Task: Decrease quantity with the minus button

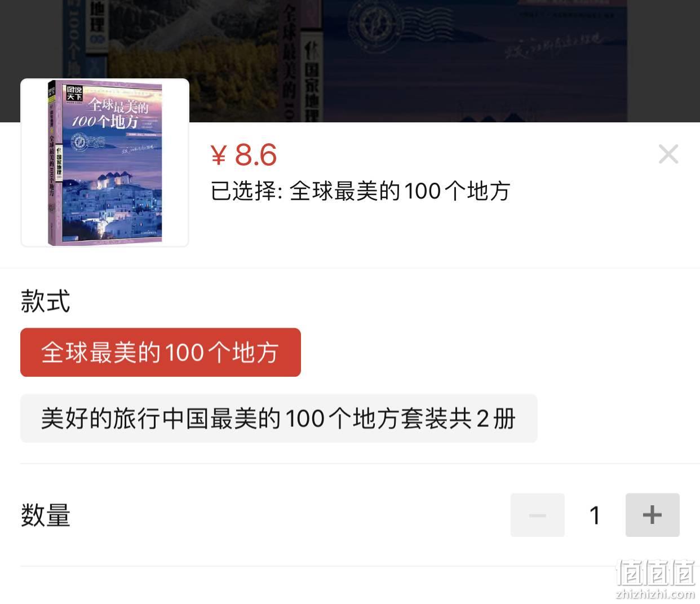Action: [x=537, y=515]
